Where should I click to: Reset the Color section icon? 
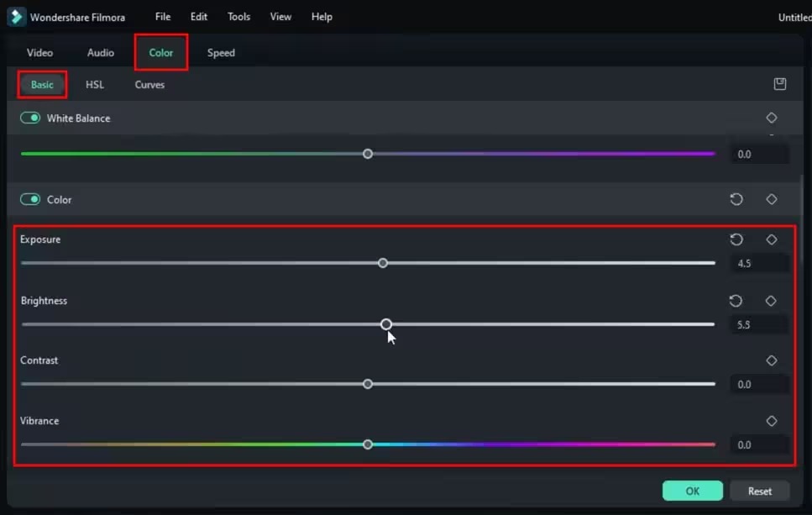coord(736,199)
